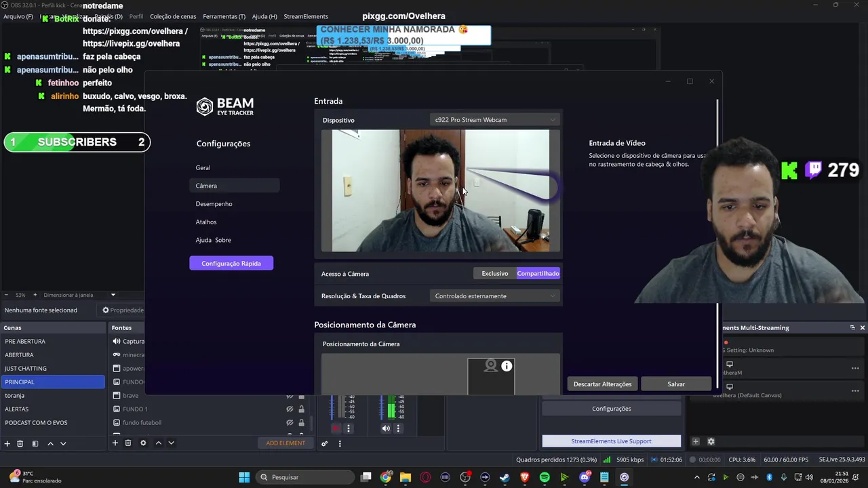Open scene filters icon in Cenas toolbar
Screen dimensions: 868x488
pyautogui.click(x=35, y=443)
